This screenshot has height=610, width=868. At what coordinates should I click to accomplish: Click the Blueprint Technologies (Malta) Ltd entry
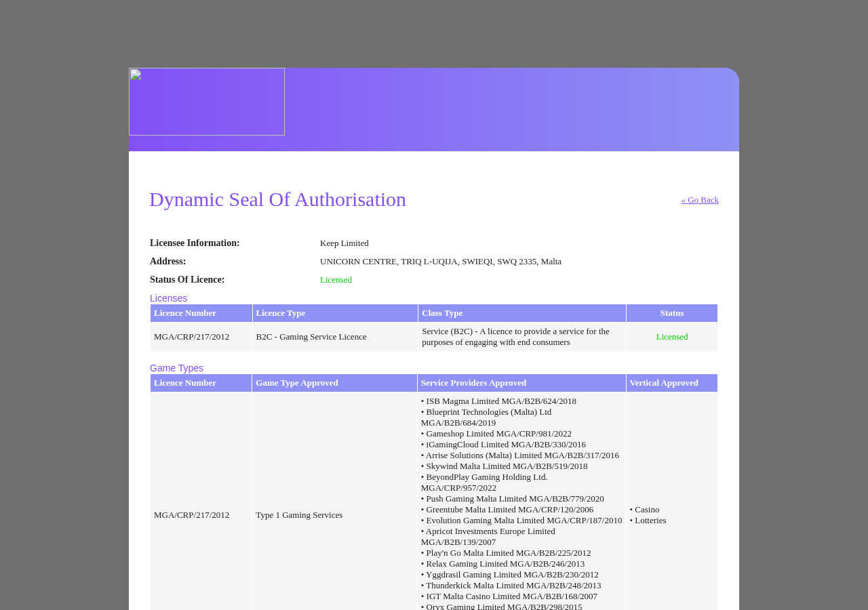486,418
